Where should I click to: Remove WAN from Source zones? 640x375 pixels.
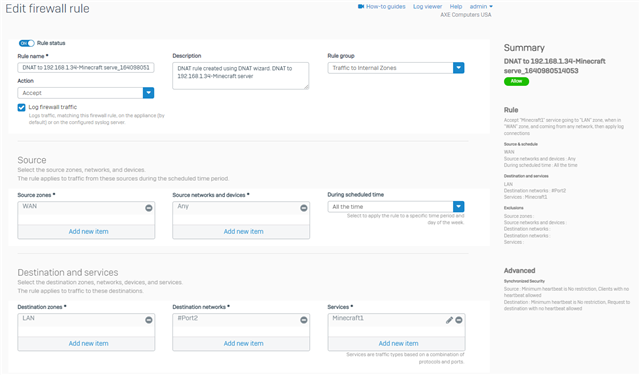(149, 208)
